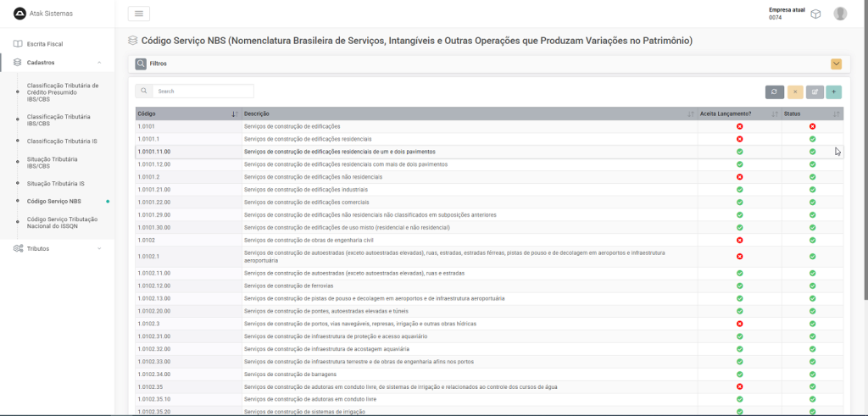Click the Atak Sistemas logo
Image resolution: width=868 pixels, height=416 pixels.
tap(19, 14)
